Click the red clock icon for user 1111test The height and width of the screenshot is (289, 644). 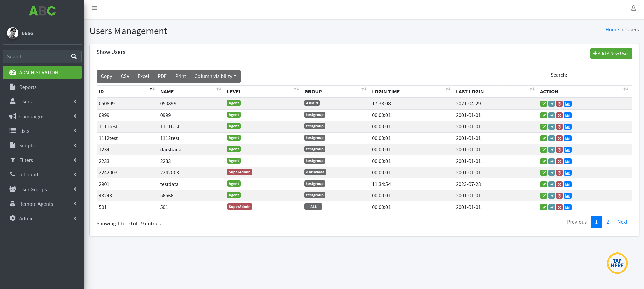tap(559, 127)
